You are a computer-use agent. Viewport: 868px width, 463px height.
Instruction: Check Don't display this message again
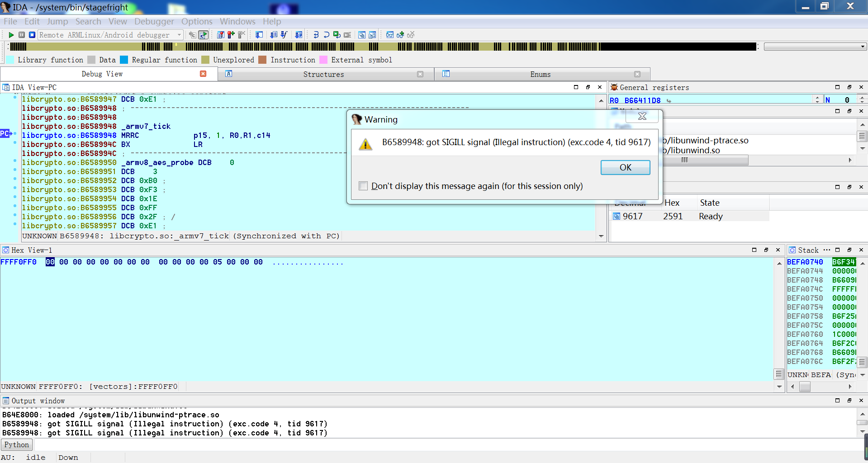click(x=363, y=186)
